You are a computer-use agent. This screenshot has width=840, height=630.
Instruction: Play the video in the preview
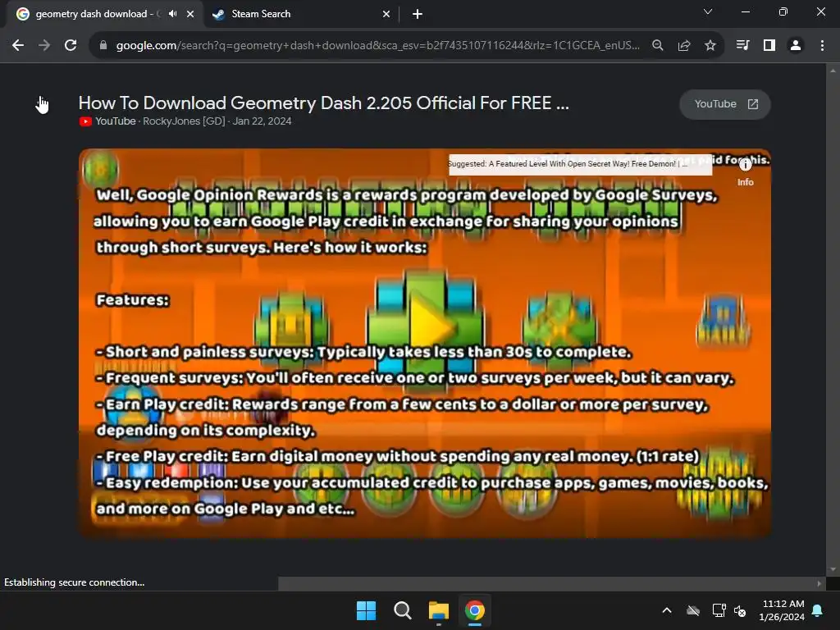coord(425,343)
